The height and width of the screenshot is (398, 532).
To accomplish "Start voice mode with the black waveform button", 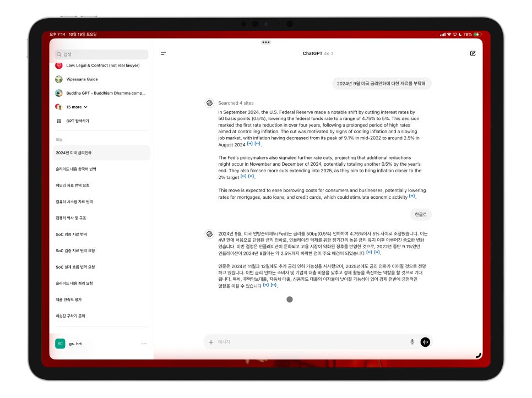I will [x=425, y=342].
